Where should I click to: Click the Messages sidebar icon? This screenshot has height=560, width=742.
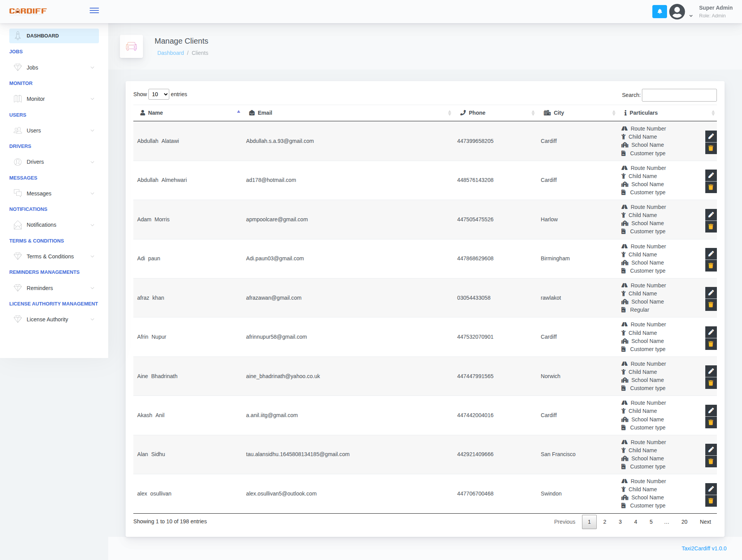pos(18,193)
